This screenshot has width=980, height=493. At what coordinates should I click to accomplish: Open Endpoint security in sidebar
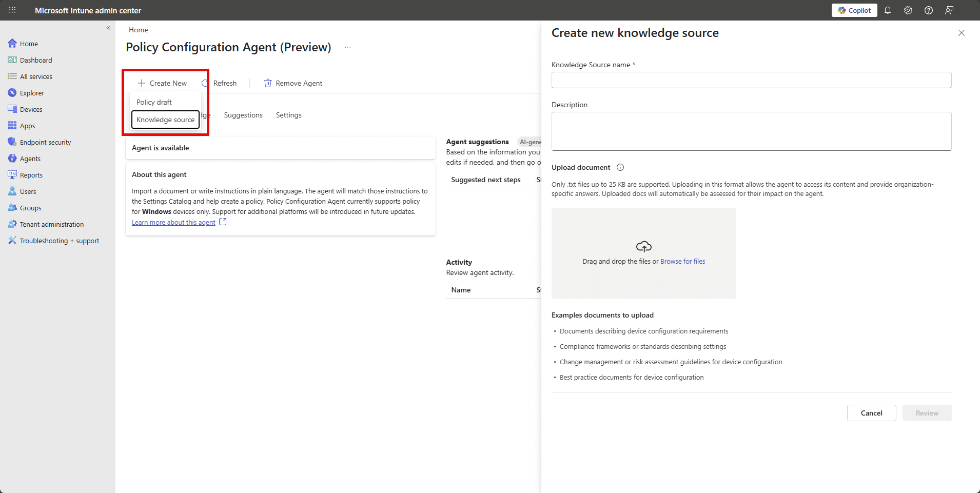45,142
